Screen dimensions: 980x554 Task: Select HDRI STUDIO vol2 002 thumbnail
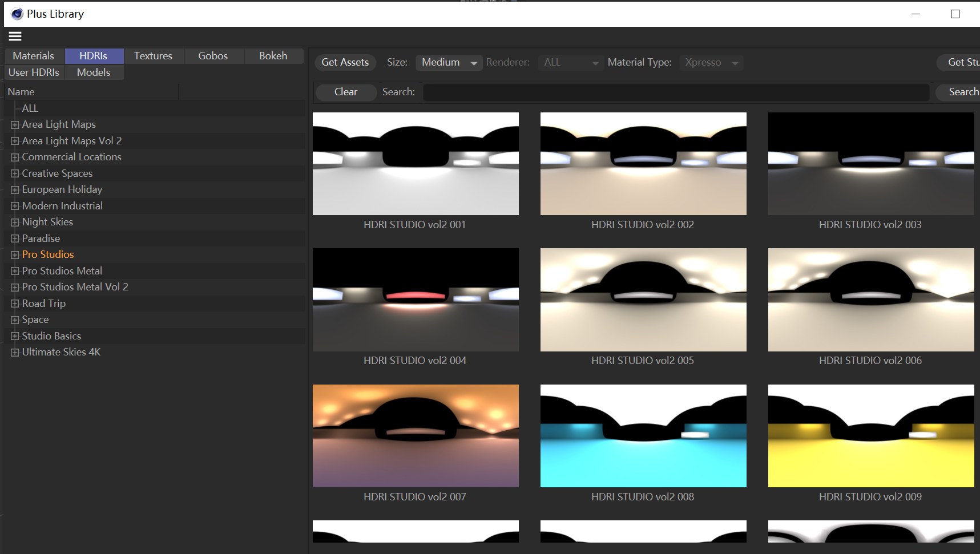point(643,164)
